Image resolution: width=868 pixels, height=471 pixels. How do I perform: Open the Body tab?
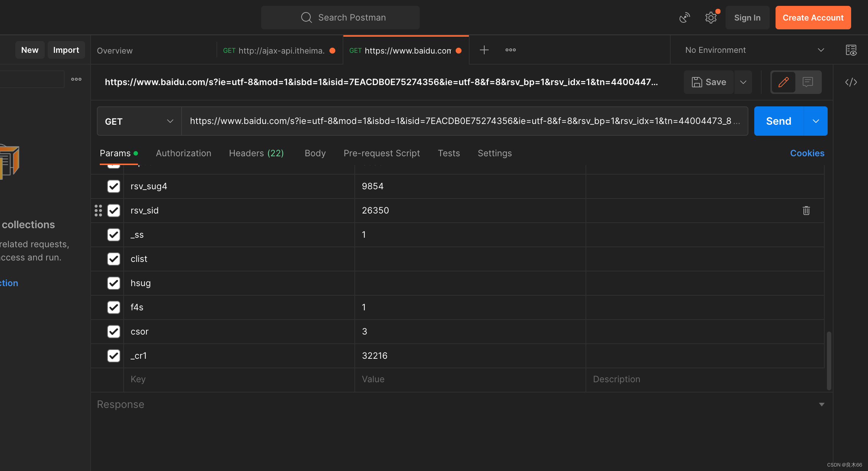click(315, 153)
